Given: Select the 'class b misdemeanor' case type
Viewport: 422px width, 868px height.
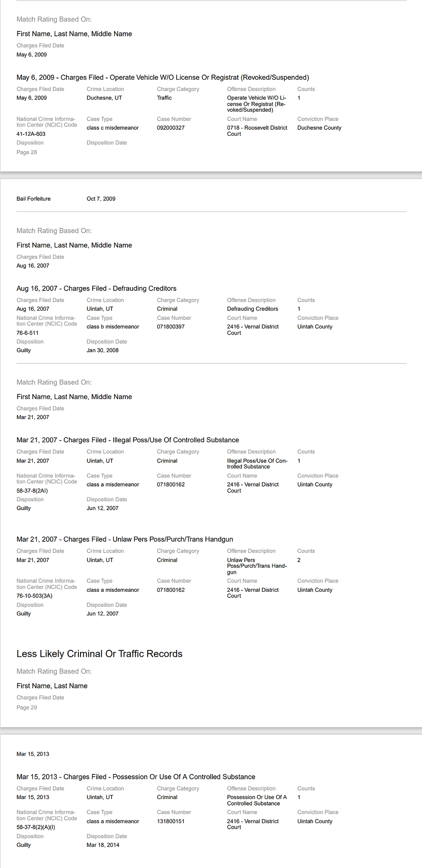Looking at the screenshot, I should click(113, 327).
